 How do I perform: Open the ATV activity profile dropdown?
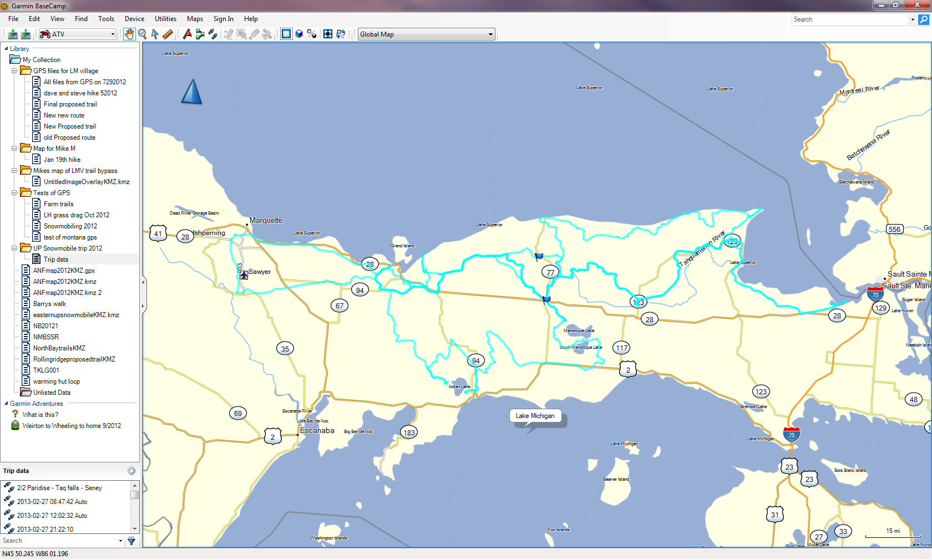pyautogui.click(x=77, y=34)
